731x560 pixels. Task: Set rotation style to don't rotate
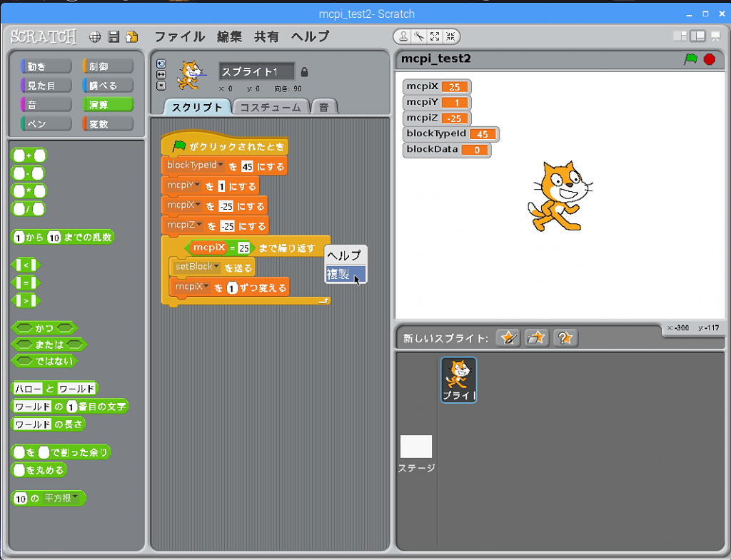(161, 86)
